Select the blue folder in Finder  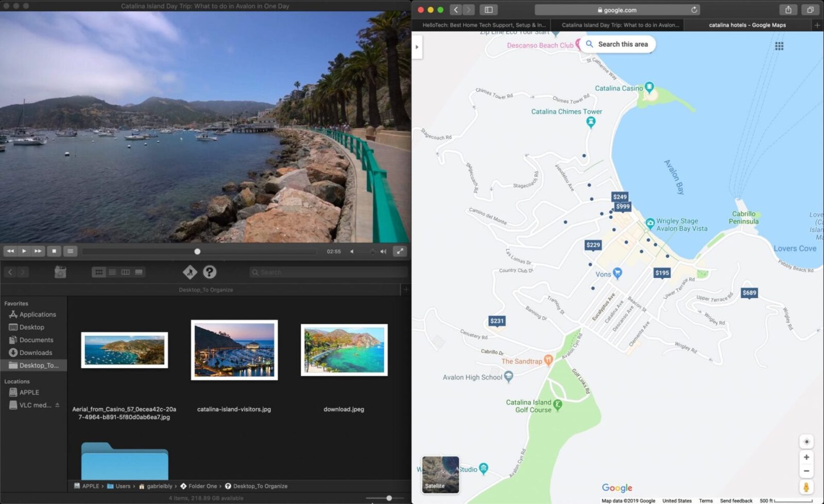125,461
